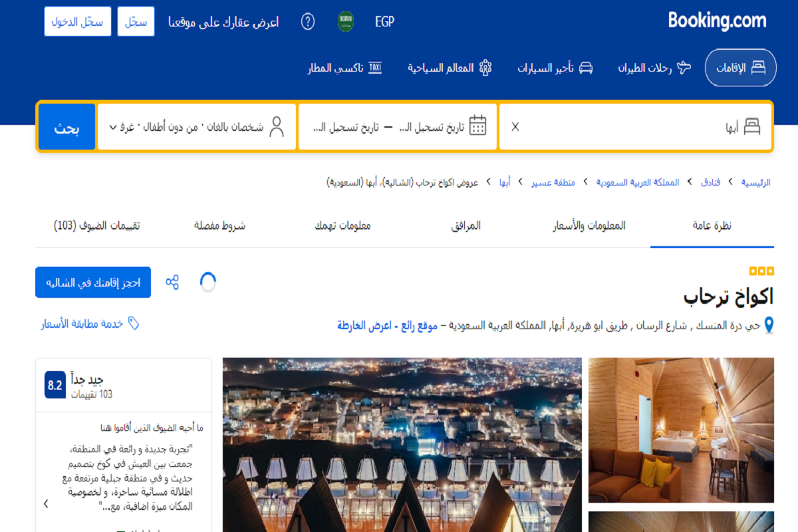Click the تأجير السيارات car rental icon
This screenshot has height=532, width=798.
tap(585, 67)
